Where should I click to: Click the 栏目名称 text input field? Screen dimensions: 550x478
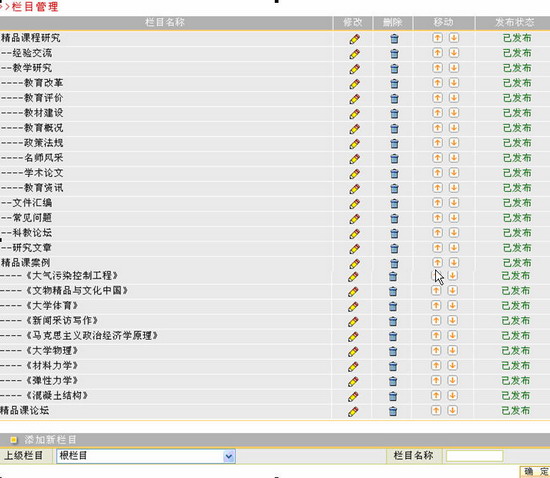(475, 456)
